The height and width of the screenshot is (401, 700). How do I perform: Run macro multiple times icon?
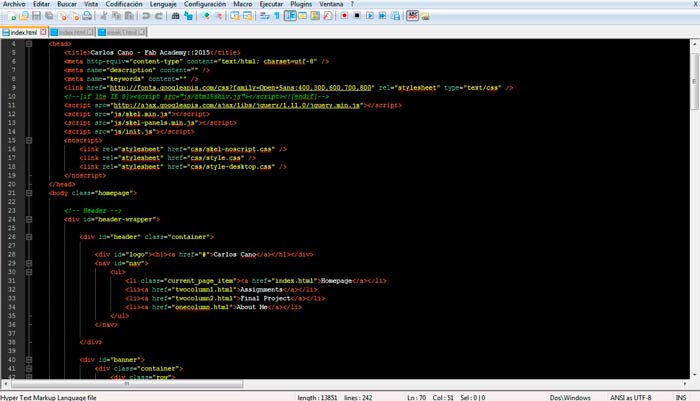(x=383, y=16)
